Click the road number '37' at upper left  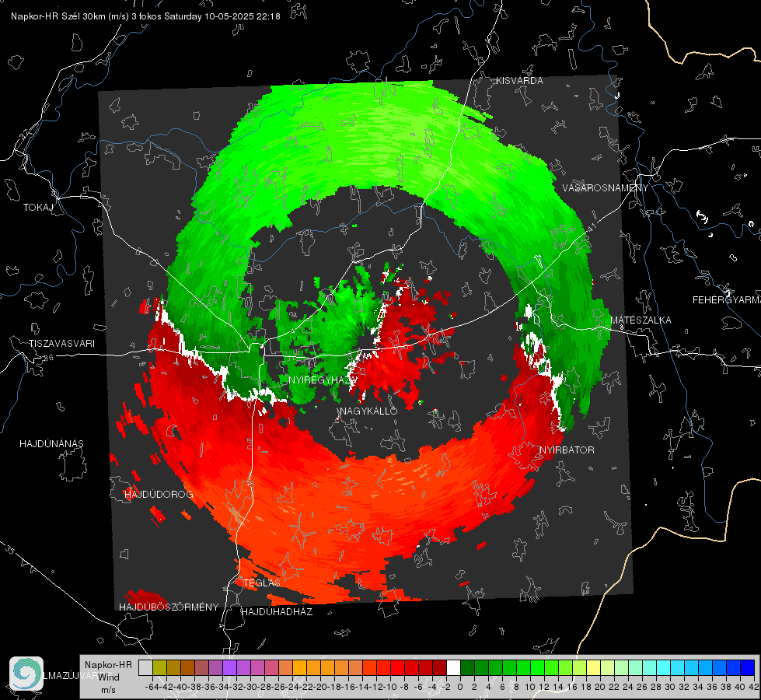(x=25, y=134)
